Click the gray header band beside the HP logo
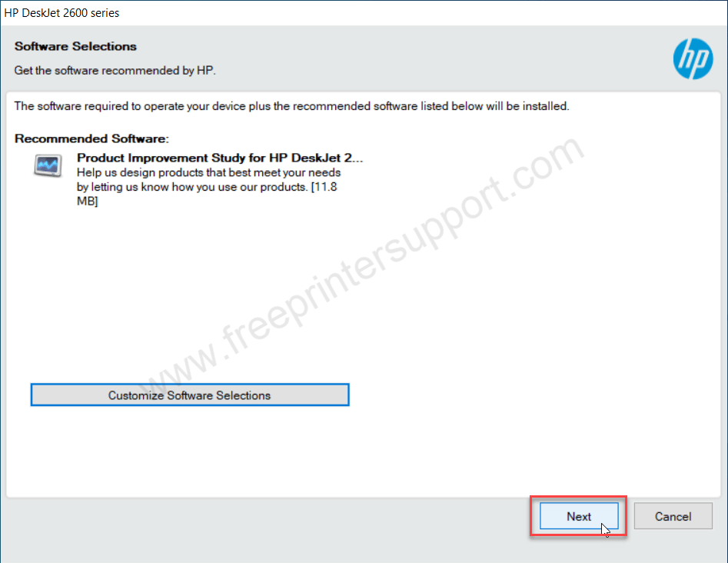 click(x=441, y=58)
